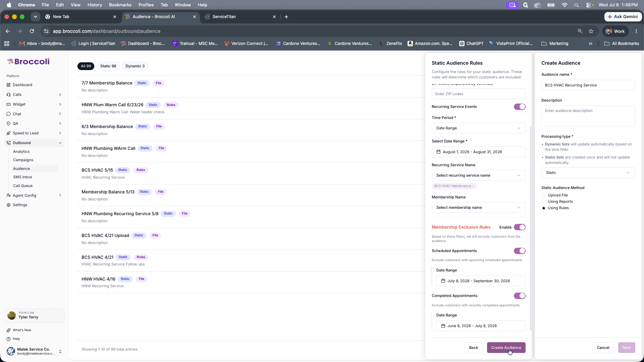
Task: Open Bookmarks menu in menu bar
Action: [x=120, y=5]
